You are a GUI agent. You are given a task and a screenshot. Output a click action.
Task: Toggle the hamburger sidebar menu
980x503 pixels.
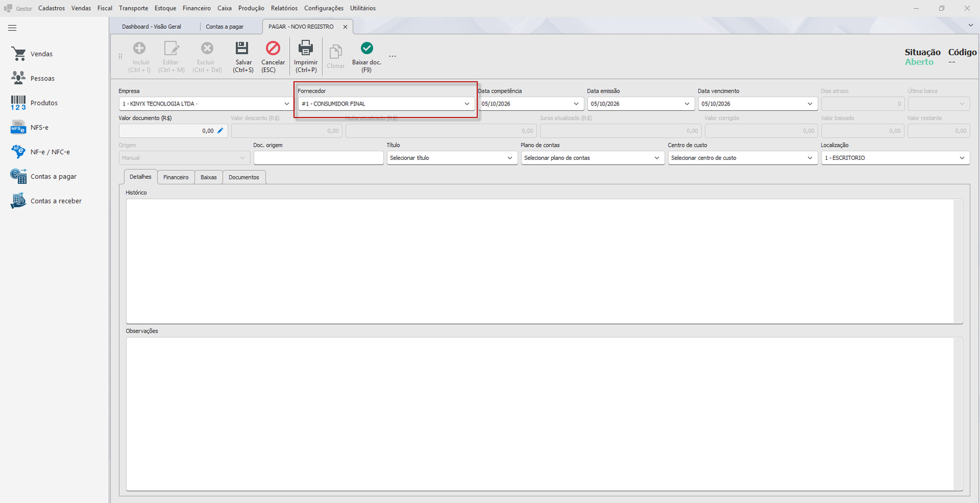click(12, 28)
